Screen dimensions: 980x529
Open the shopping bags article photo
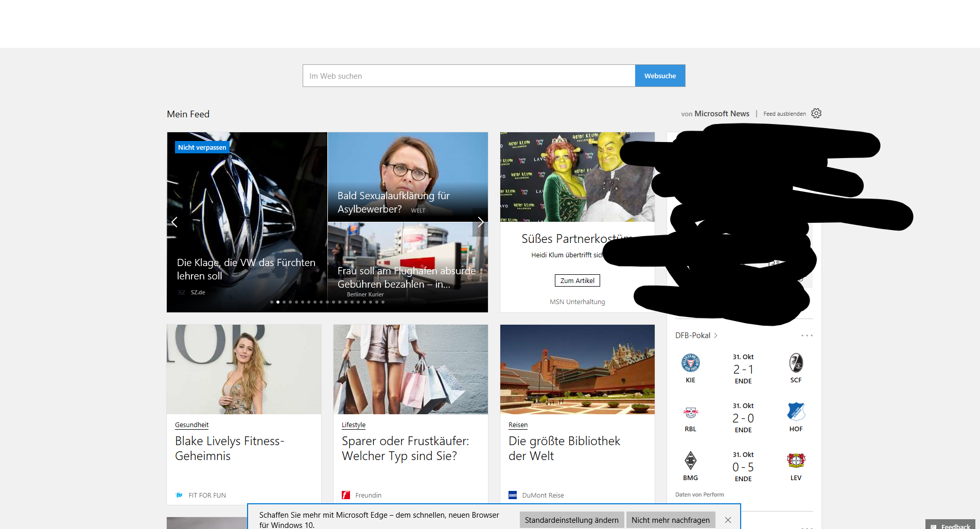point(411,369)
